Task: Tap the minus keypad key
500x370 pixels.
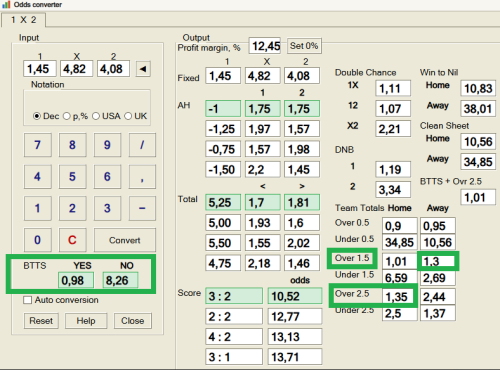Action: (x=142, y=208)
